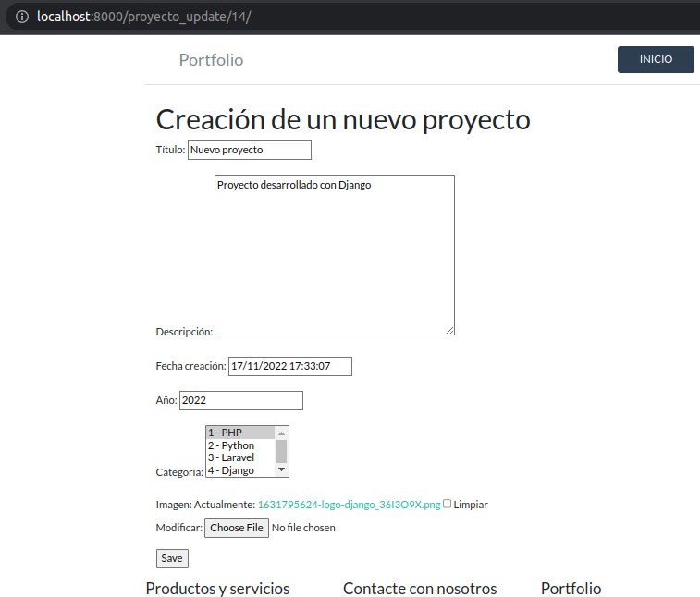Image resolution: width=700 pixels, height=597 pixels.
Task: Click the browser URL address text
Action: (x=144, y=18)
